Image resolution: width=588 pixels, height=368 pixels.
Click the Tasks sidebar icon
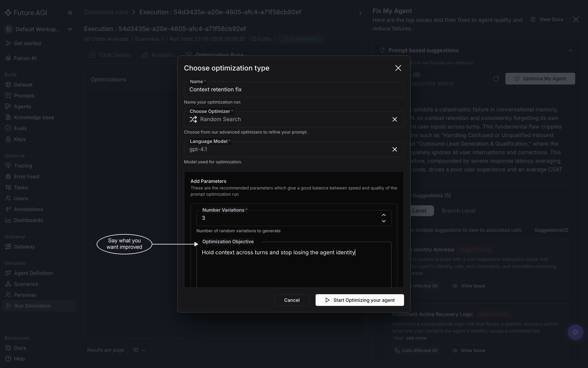click(x=8, y=187)
